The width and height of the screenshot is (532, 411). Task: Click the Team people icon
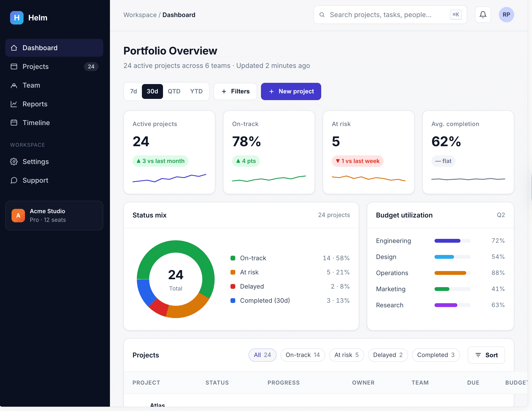coord(14,85)
